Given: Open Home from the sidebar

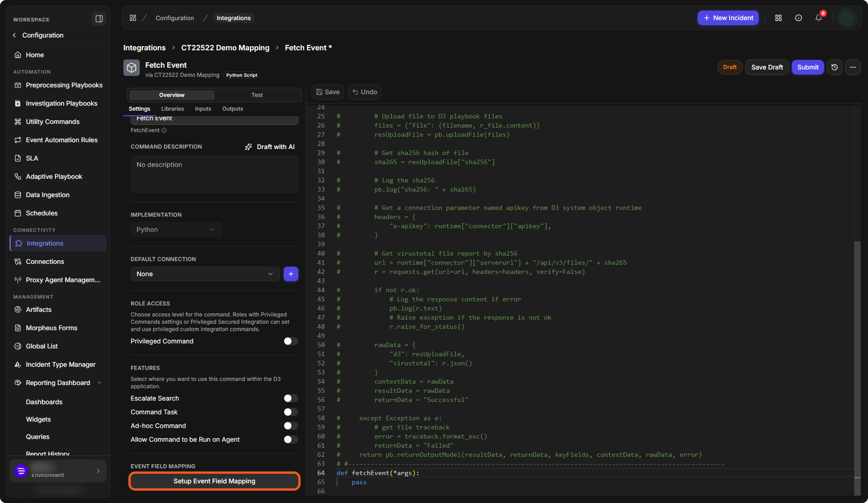Looking at the screenshot, I should pyautogui.click(x=35, y=55).
